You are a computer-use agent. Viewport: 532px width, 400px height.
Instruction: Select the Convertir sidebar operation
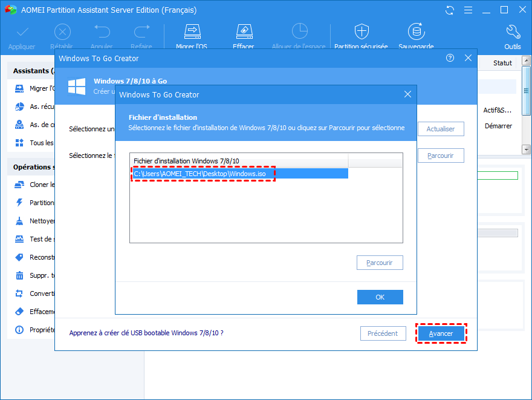coord(34,293)
